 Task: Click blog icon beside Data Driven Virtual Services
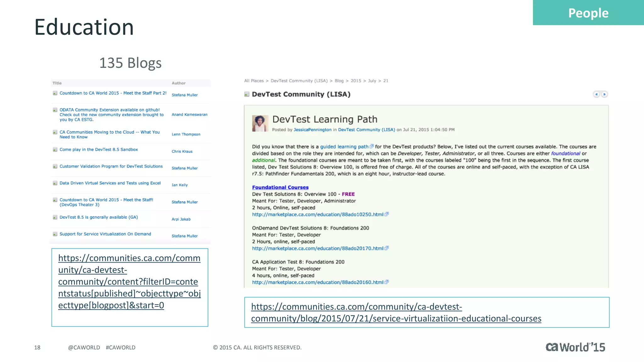point(55,183)
